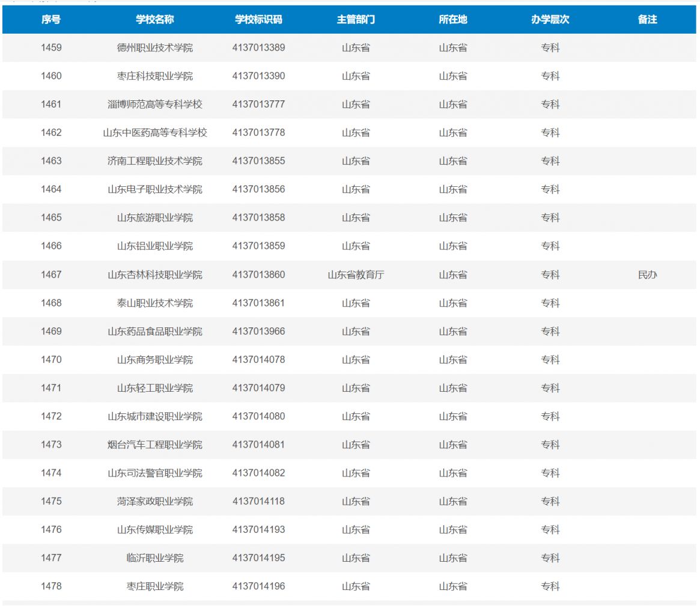Select school name 山东城市建设职业学院
Image resolution: width=700 pixels, height=614 pixels.
click(x=154, y=416)
